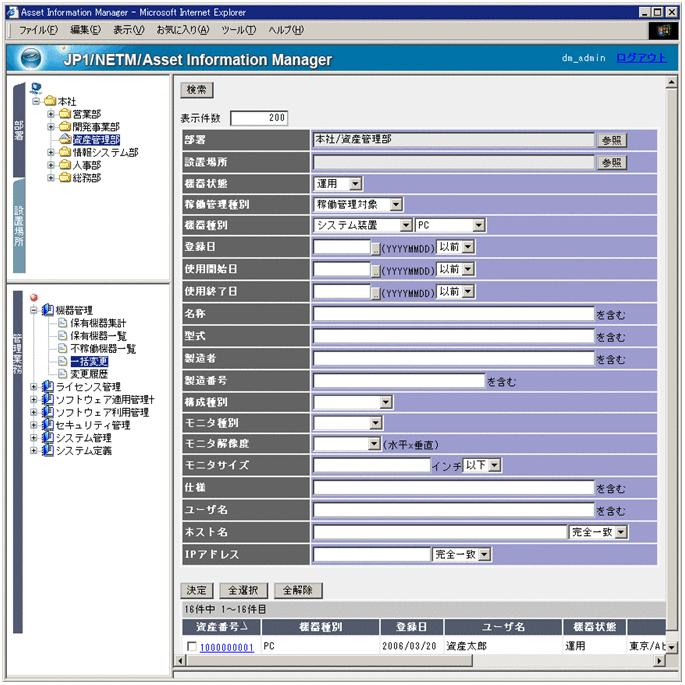Click the red ball icon above 機器管理
Screen dimensions: 685x685
(34, 297)
